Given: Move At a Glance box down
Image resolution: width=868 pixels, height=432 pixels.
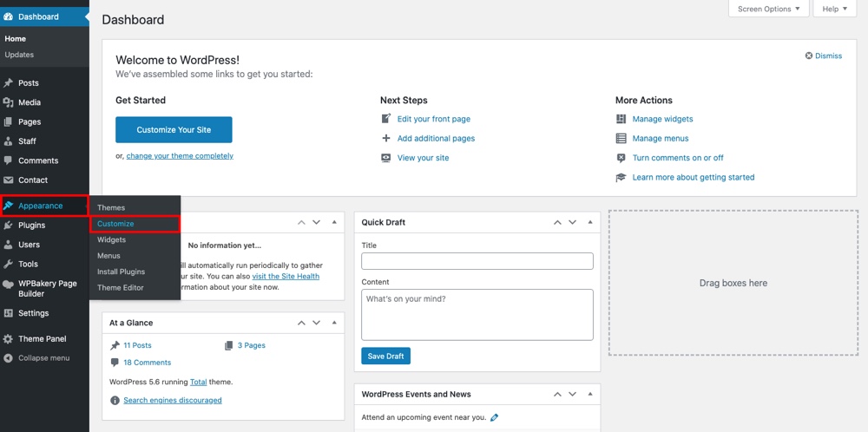Looking at the screenshot, I should (316, 323).
